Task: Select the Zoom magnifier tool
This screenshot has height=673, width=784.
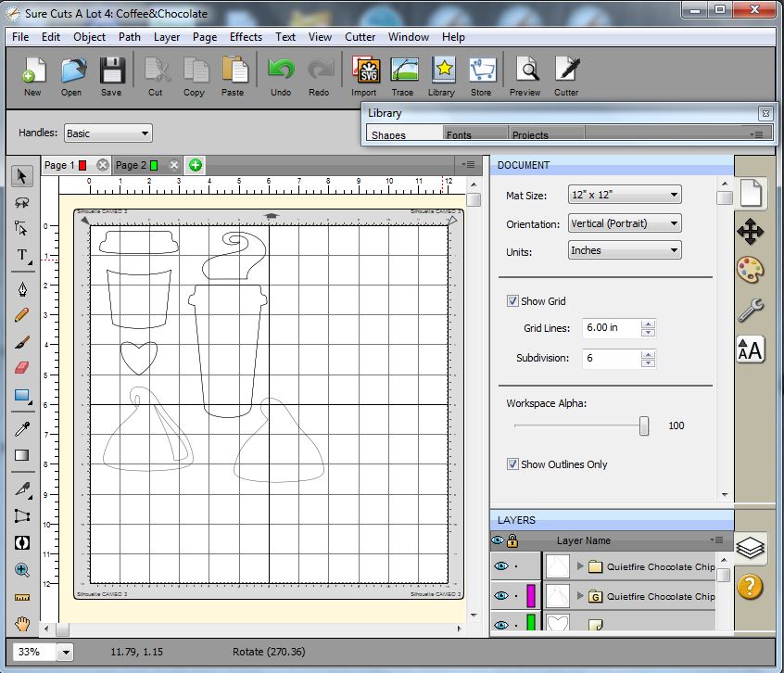Action: coord(22,570)
